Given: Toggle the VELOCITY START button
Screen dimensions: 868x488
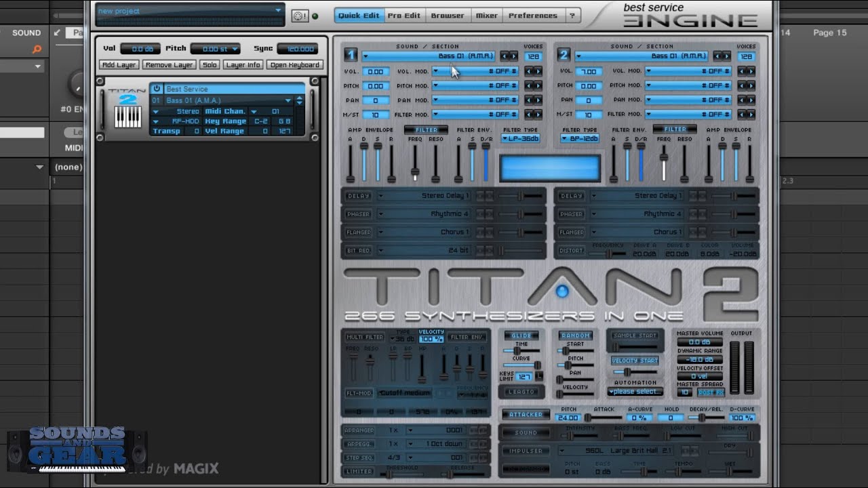Looking at the screenshot, I should click(x=635, y=361).
